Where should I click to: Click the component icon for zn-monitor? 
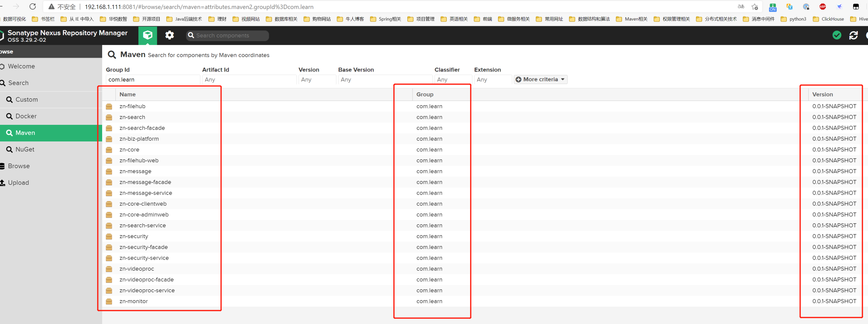click(x=109, y=301)
